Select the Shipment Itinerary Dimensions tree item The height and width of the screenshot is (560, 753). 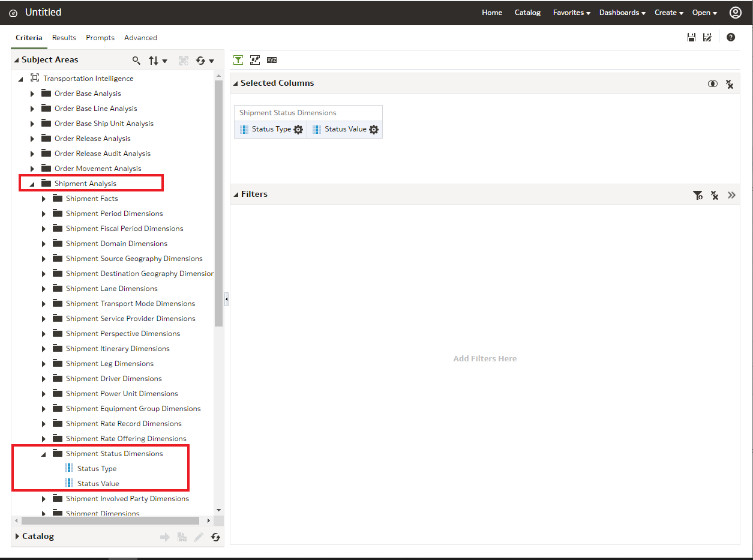(x=118, y=349)
